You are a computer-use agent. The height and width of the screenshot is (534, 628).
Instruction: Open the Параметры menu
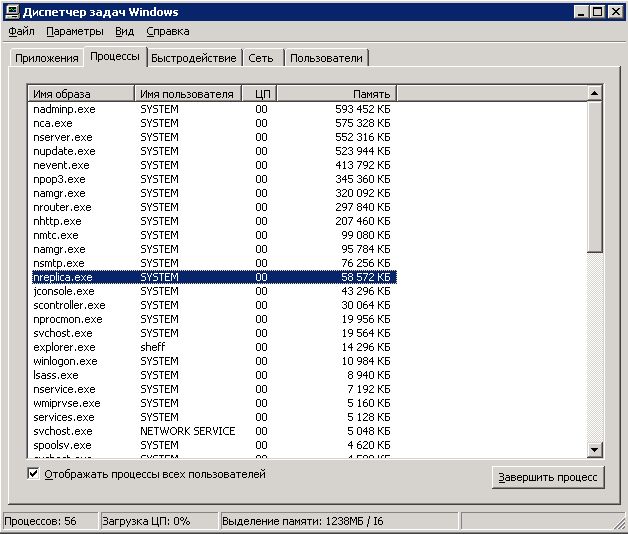[x=74, y=31]
